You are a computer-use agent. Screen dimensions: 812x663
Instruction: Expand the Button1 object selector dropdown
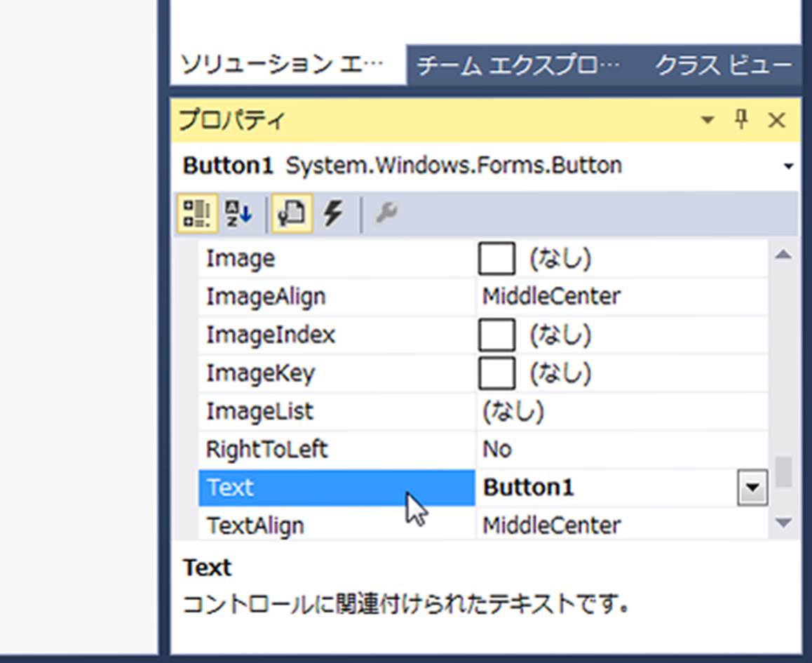788,166
